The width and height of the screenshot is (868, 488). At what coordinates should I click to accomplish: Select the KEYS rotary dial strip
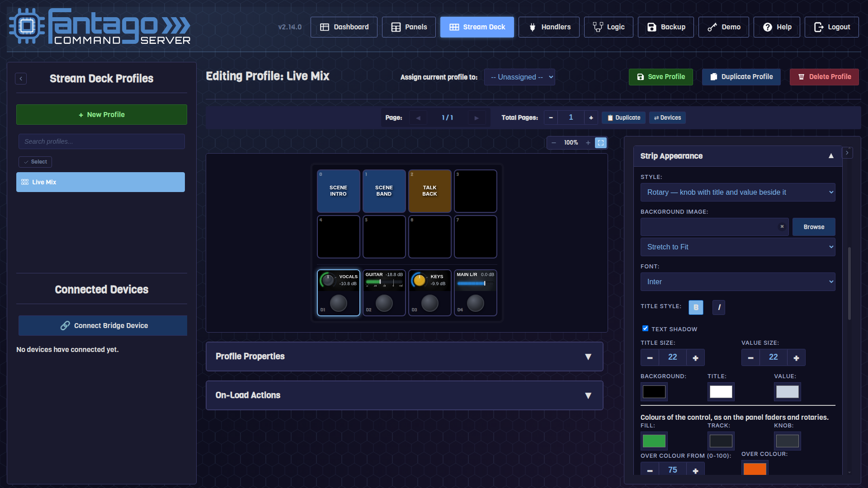pyautogui.click(x=430, y=293)
